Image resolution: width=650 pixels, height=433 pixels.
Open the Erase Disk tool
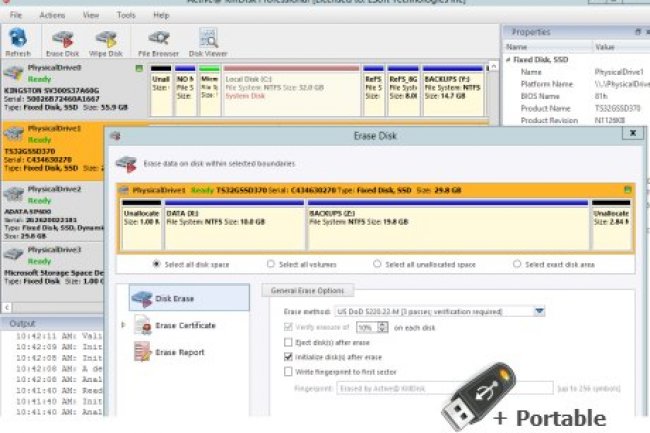(62, 42)
